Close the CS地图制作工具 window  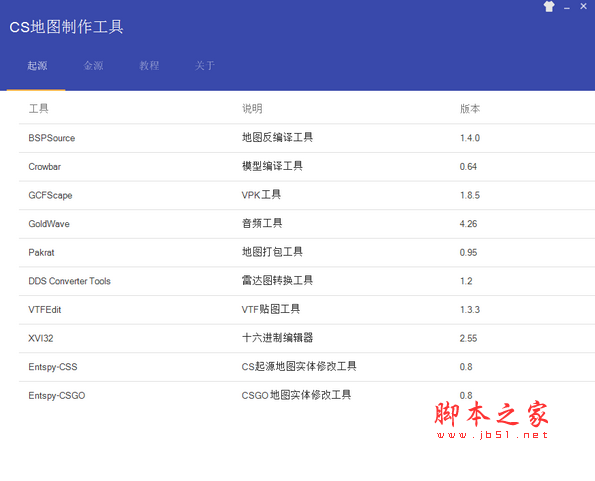(x=584, y=6)
